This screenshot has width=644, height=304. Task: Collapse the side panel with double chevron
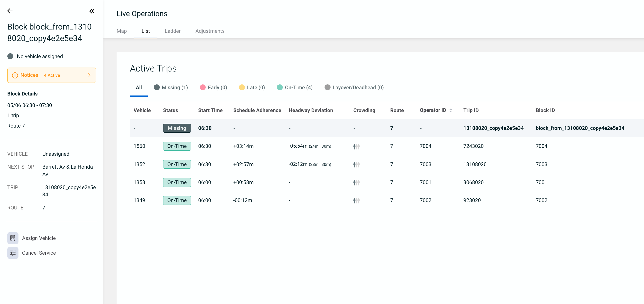tap(92, 11)
